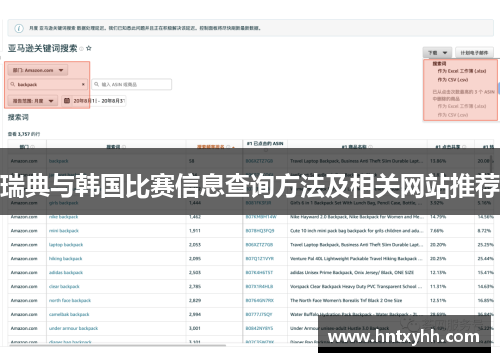The height and width of the screenshot is (362, 500).
Task: Open the hiking backpack search term link
Action: coord(65,259)
